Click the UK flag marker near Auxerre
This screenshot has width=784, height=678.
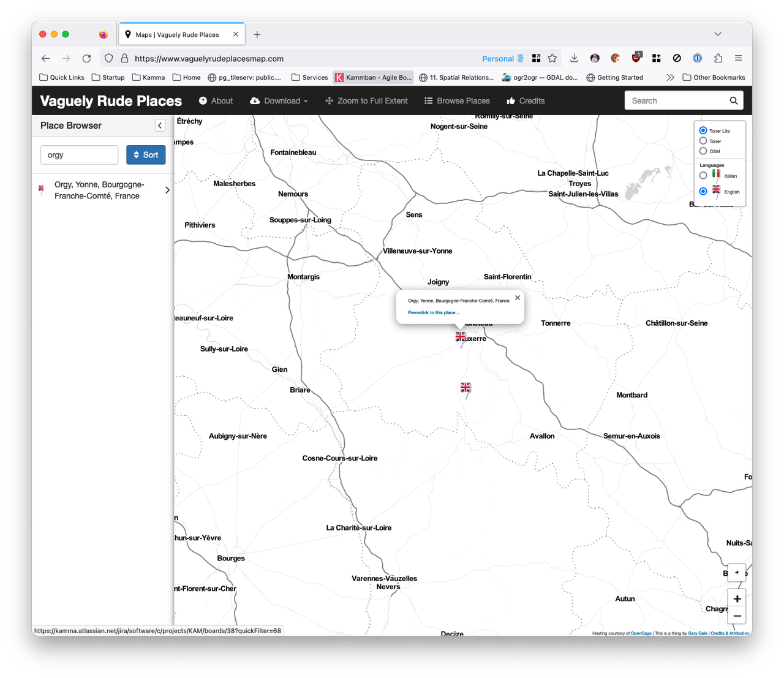(x=461, y=337)
